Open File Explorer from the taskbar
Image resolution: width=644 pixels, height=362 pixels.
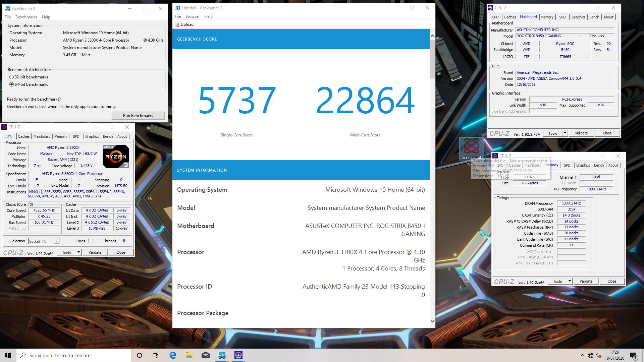[x=189, y=355]
